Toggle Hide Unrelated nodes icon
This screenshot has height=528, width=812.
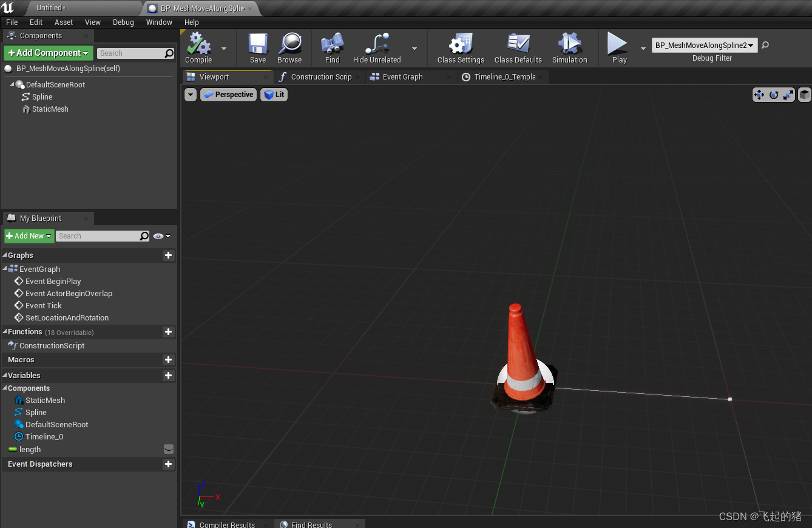point(377,45)
